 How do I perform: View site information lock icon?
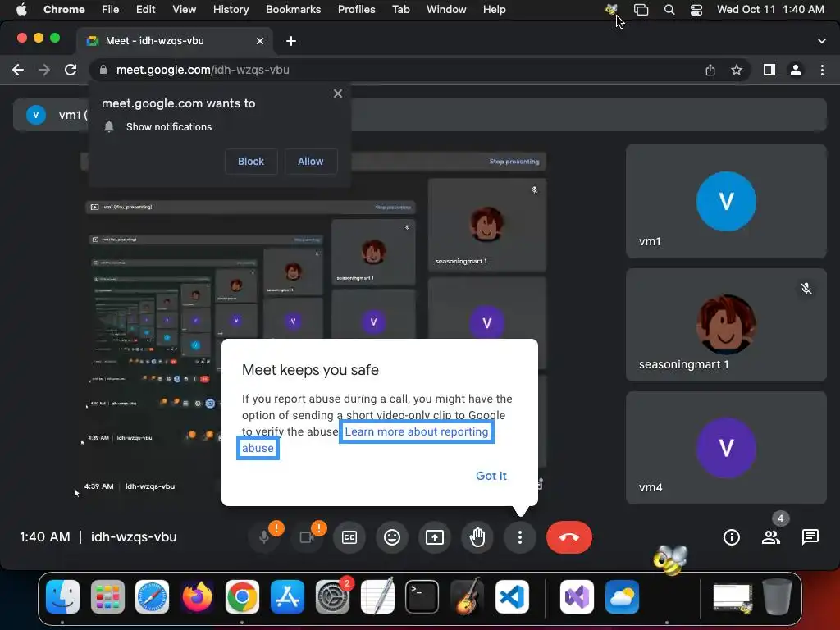point(103,70)
